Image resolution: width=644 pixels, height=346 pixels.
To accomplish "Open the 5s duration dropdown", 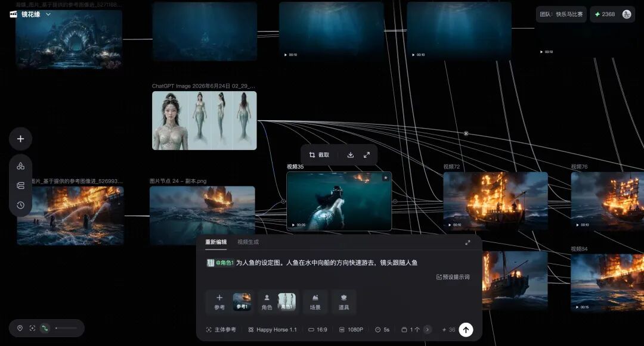I will 382,329.
